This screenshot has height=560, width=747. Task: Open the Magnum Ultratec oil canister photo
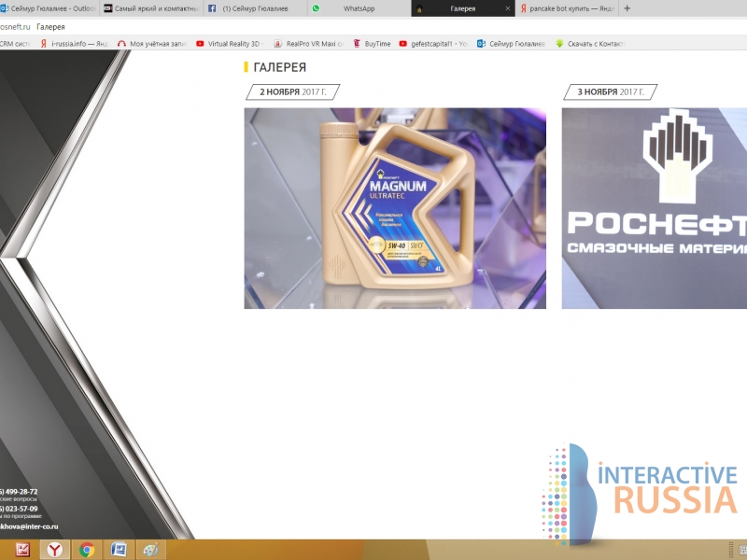(x=395, y=208)
